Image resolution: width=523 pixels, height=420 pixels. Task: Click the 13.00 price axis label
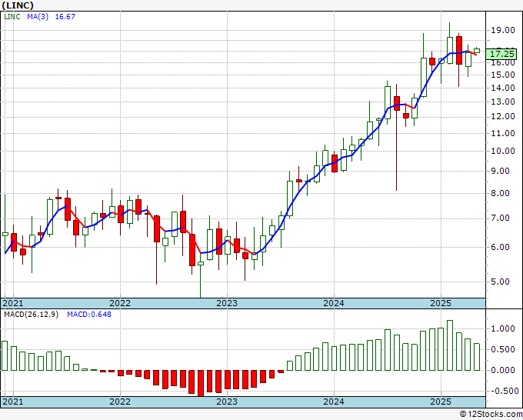point(503,102)
